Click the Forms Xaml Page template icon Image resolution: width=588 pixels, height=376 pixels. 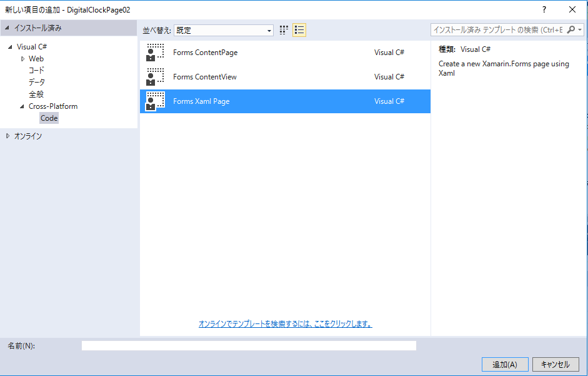[154, 101]
